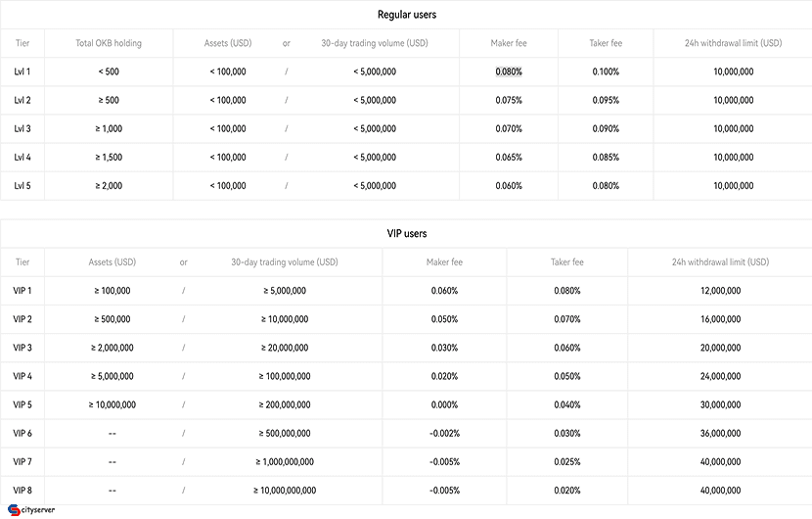This screenshot has width=812, height=519.
Task: Click Lvl 3 OKB holding ≥ 1,000
Action: click(109, 128)
